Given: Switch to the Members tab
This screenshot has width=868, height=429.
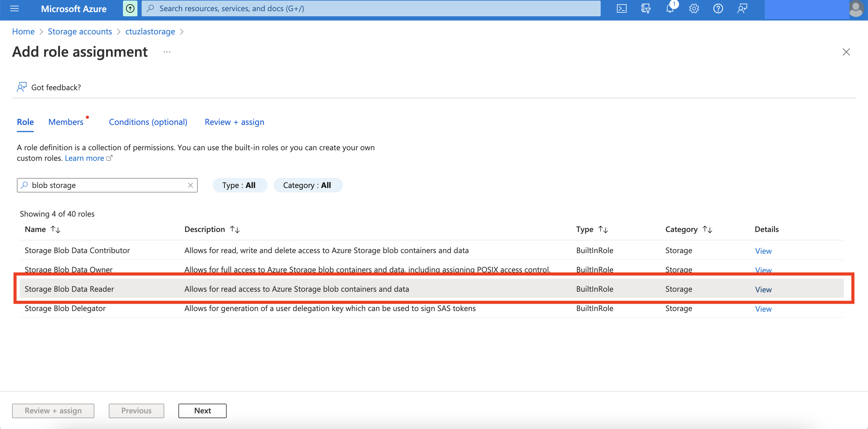Looking at the screenshot, I should 66,122.
